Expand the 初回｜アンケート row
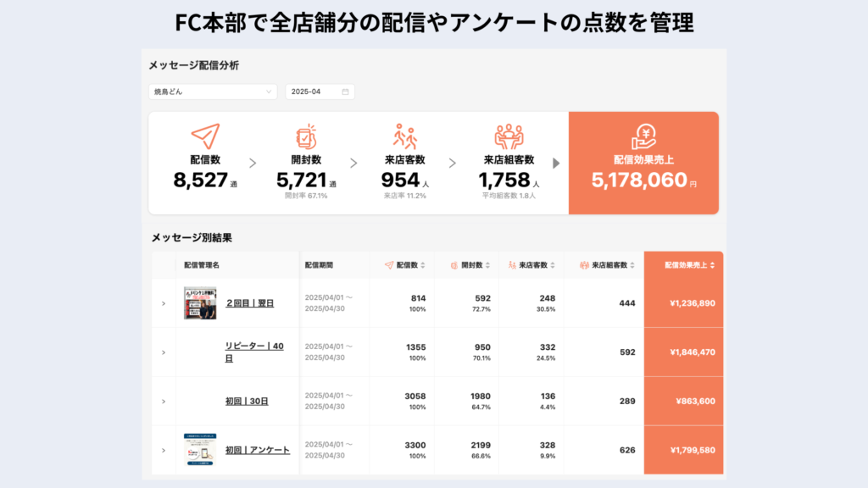This screenshot has height=488, width=868. tap(164, 451)
